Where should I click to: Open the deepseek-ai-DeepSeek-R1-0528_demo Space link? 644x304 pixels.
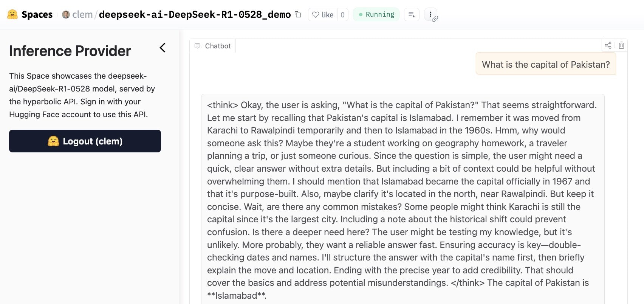195,15
